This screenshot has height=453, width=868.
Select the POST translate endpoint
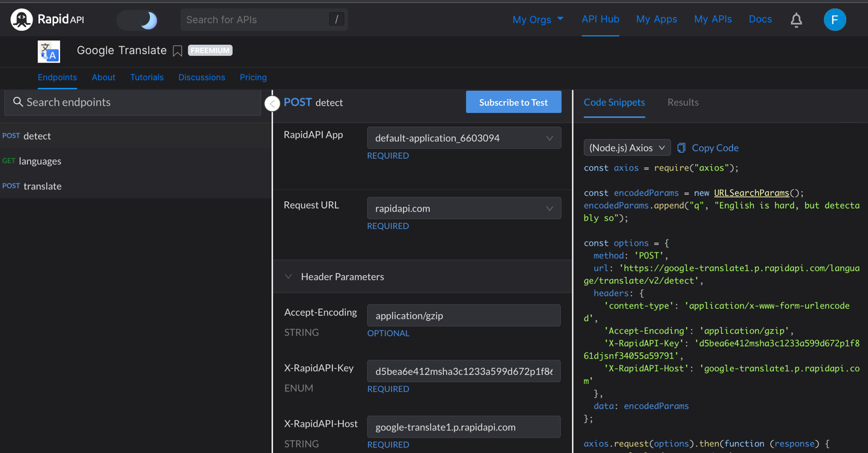pos(135,186)
